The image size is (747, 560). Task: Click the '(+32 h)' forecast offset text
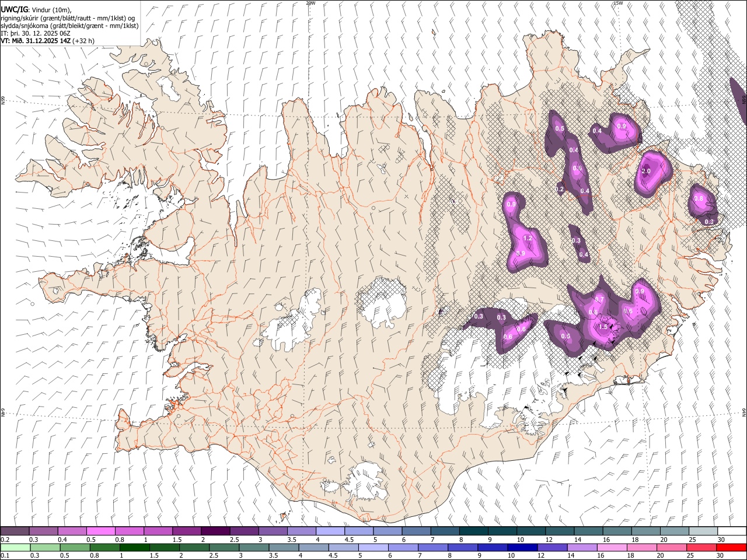84,41
